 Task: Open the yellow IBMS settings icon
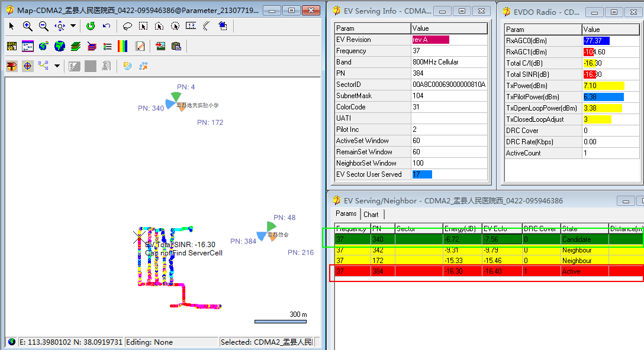[x=12, y=46]
